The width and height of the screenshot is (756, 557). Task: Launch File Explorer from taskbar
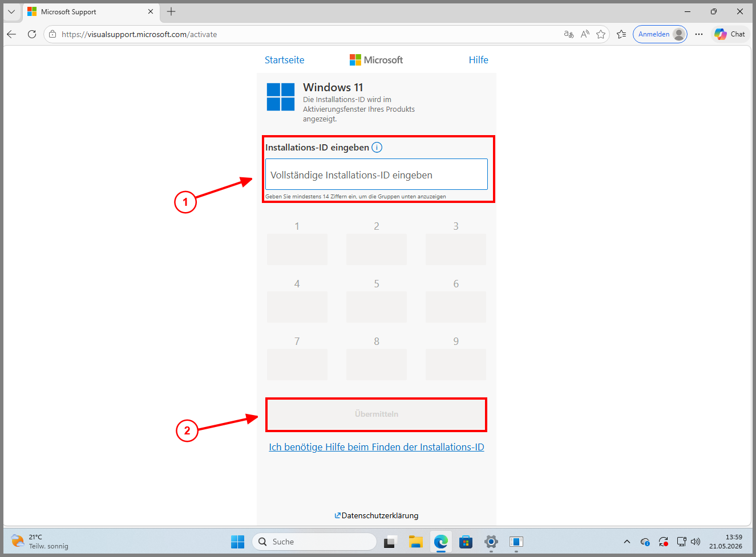click(416, 542)
